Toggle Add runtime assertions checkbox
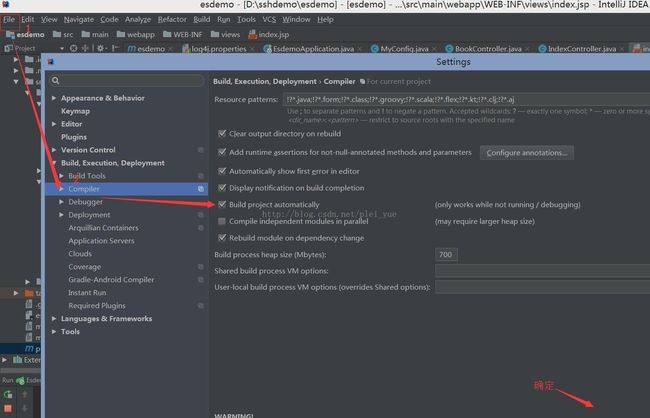Viewport: 650px width, 418px height. point(222,152)
